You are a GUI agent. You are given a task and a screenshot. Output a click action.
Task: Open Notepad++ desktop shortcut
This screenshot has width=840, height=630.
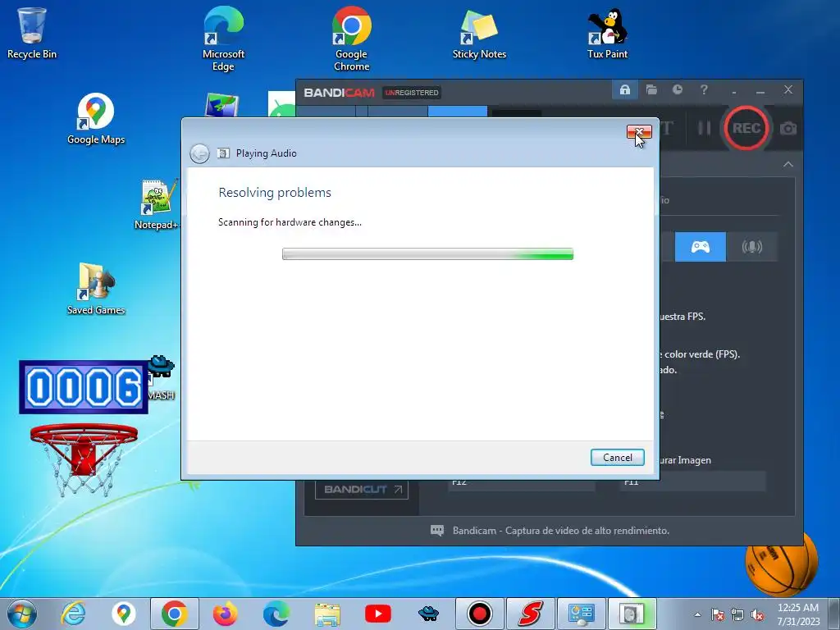(156, 204)
